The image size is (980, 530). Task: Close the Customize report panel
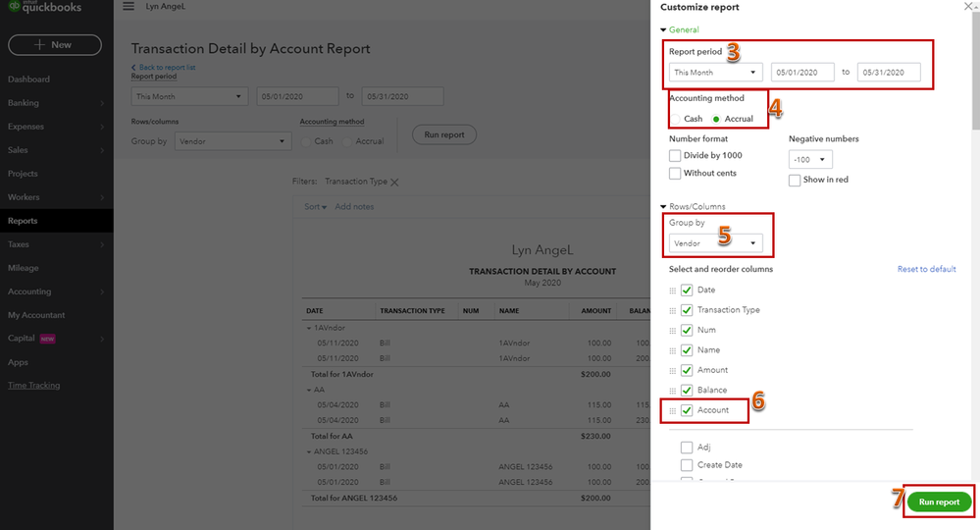(x=968, y=6)
